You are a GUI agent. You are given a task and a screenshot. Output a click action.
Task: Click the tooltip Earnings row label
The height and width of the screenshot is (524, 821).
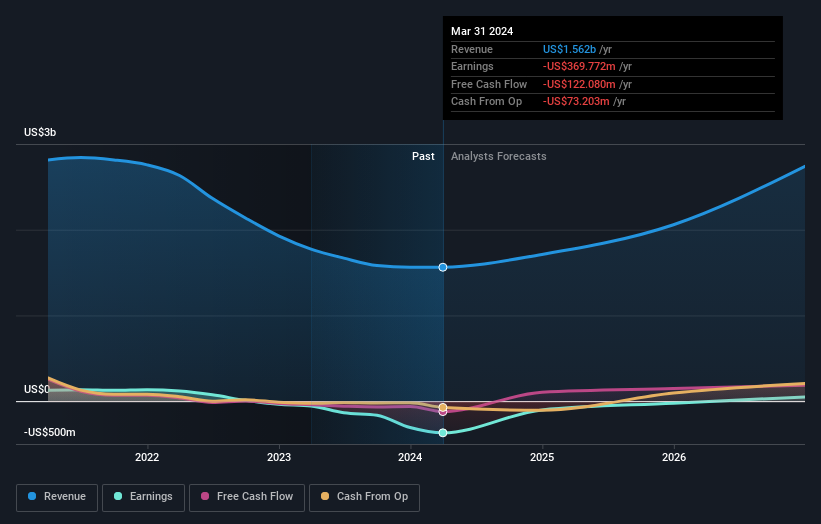pos(472,66)
